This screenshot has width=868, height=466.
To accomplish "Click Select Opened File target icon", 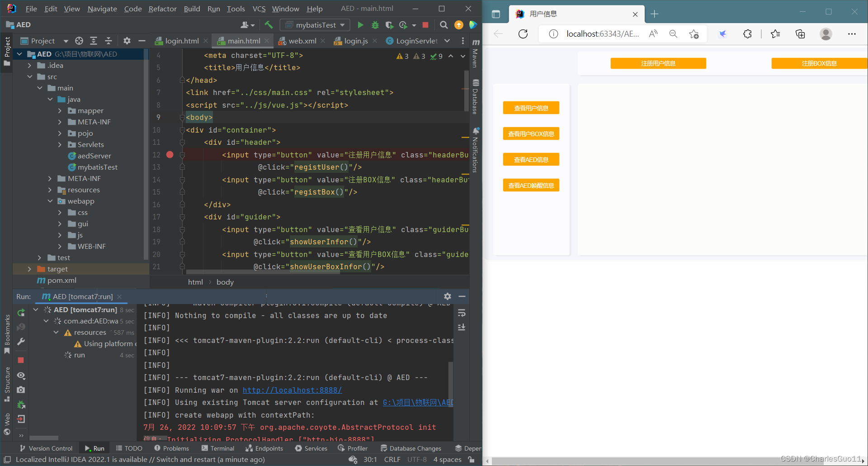I will [79, 41].
